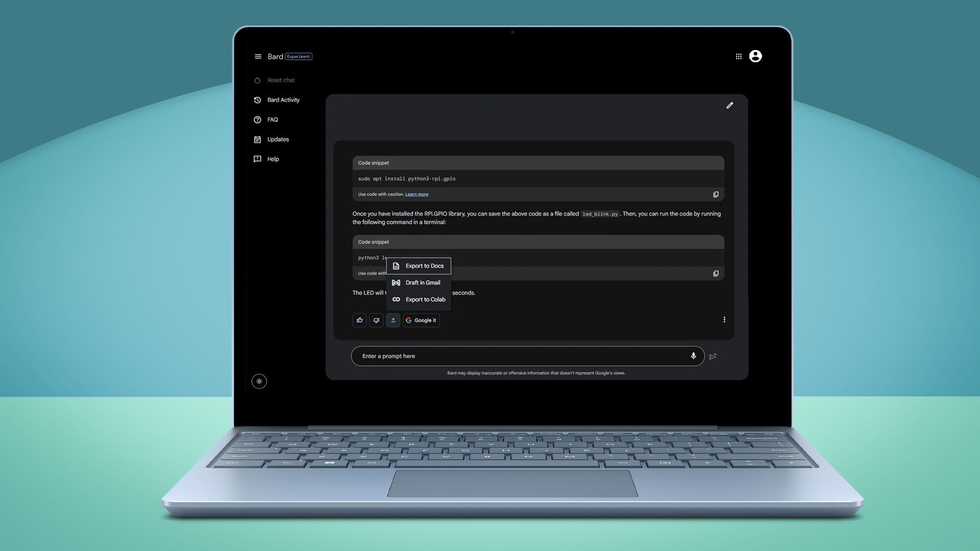
Task: Click the Learn more link
Action: [x=416, y=194]
